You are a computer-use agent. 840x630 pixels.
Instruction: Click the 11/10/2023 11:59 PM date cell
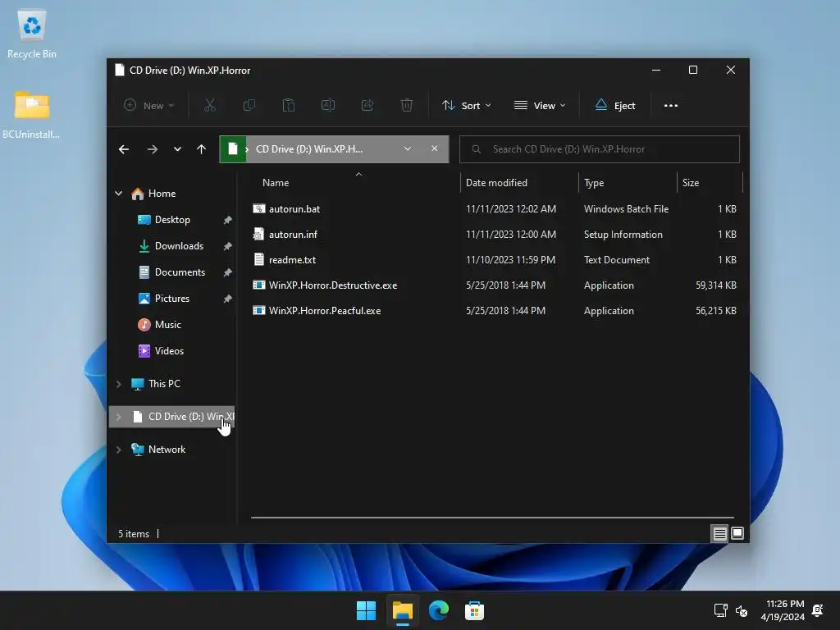(x=510, y=260)
